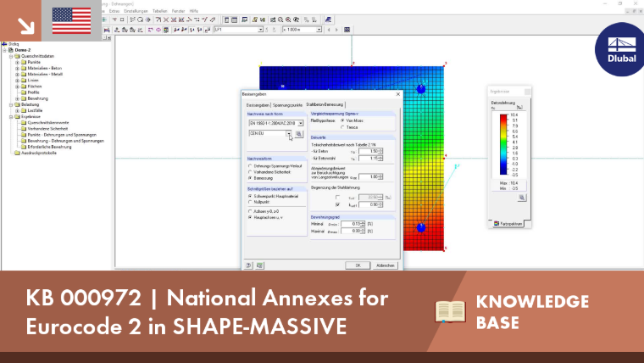Select the Tresca yield hypothesis radio button

[x=342, y=127]
